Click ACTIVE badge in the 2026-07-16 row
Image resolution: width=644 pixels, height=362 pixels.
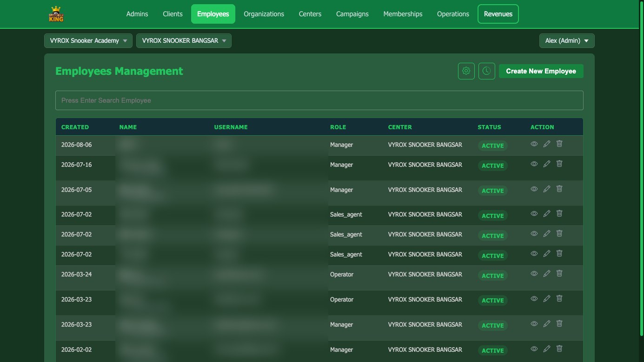pos(492,165)
